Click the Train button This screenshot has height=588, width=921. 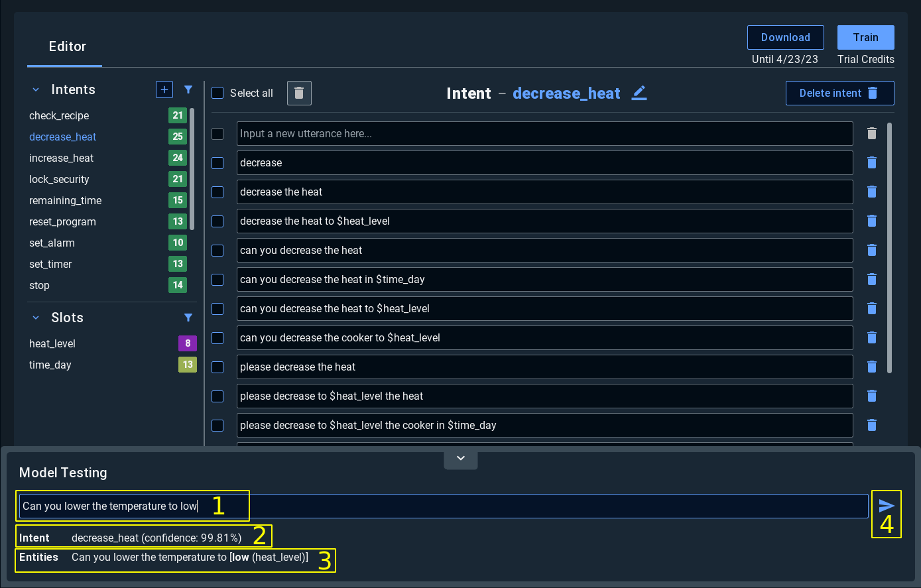click(865, 38)
